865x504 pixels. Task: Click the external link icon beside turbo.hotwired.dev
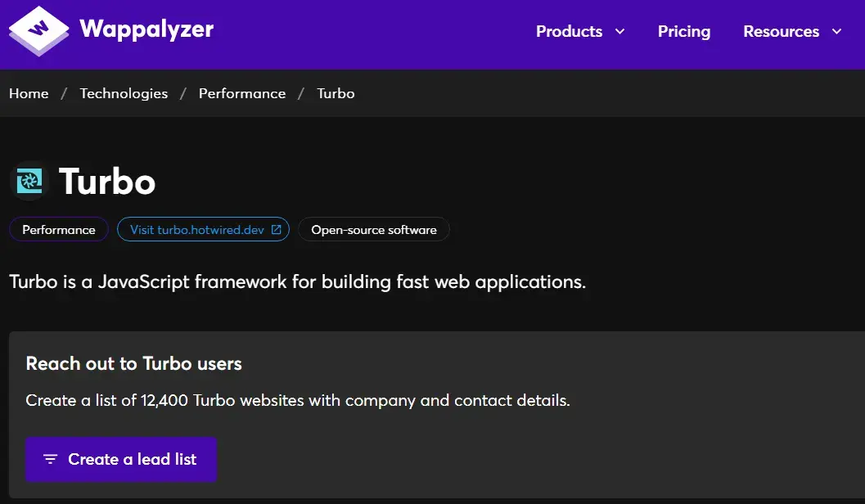[x=277, y=229]
